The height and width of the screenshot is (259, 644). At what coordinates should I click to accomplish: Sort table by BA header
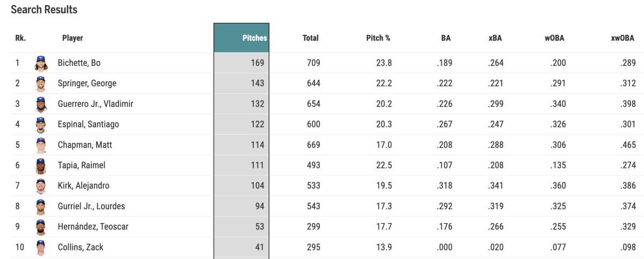tap(445, 38)
